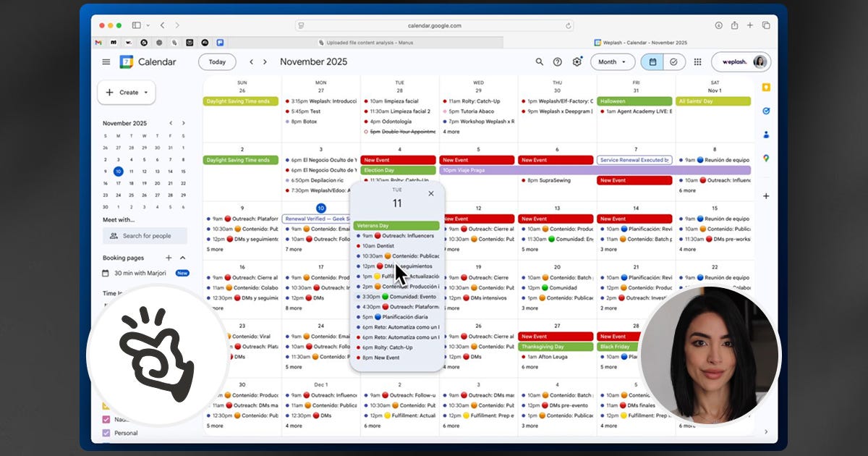Mini calendar next month arrow
The height and width of the screenshot is (456, 868).
(x=184, y=123)
